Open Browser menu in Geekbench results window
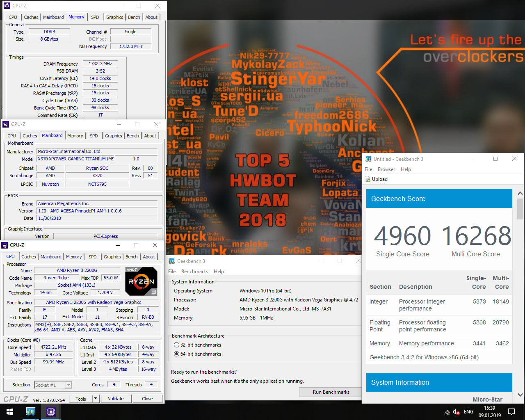The image size is (525, 420). pyautogui.click(x=386, y=169)
